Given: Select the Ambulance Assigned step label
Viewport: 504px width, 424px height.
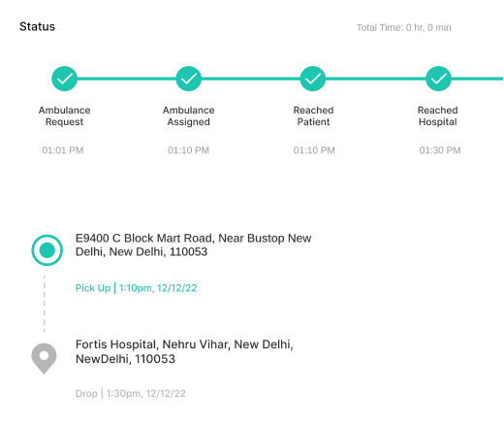Looking at the screenshot, I should 189,115.
